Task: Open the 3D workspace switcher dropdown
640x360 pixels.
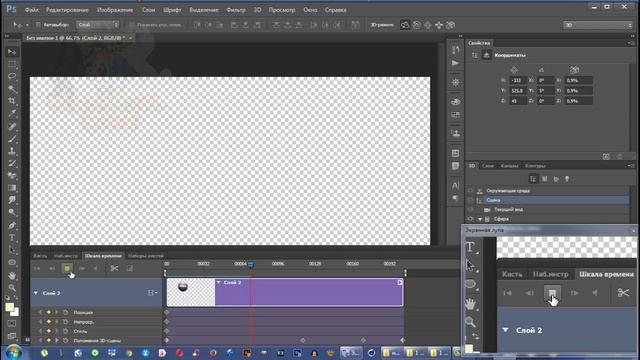Action: (598, 25)
